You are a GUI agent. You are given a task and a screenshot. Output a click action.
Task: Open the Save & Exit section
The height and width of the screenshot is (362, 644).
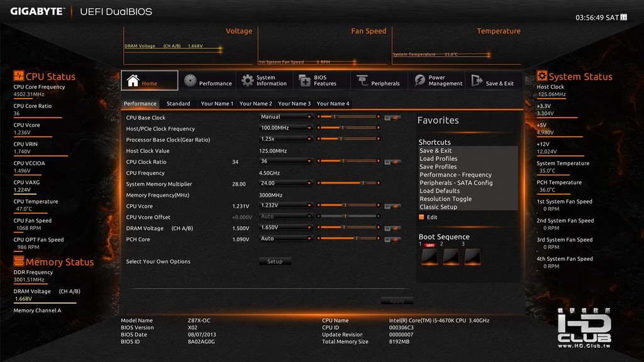[x=492, y=80]
